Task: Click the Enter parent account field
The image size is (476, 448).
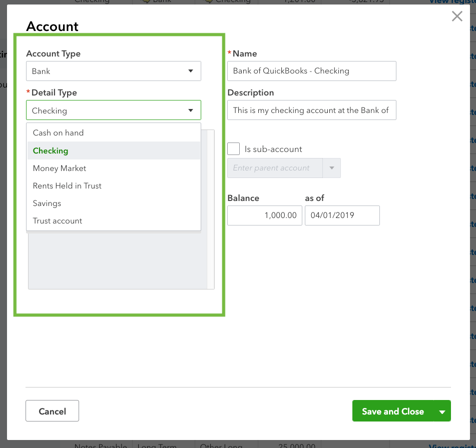Action: [x=275, y=168]
